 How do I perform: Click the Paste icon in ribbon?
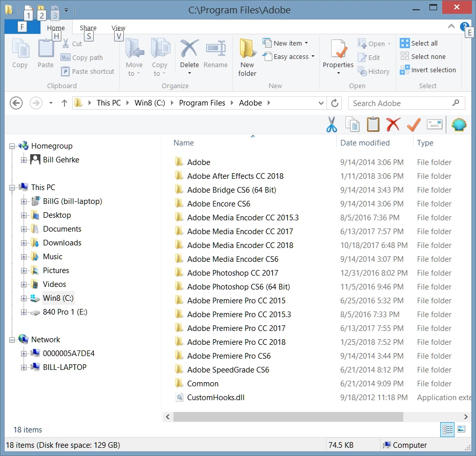coord(46,49)
